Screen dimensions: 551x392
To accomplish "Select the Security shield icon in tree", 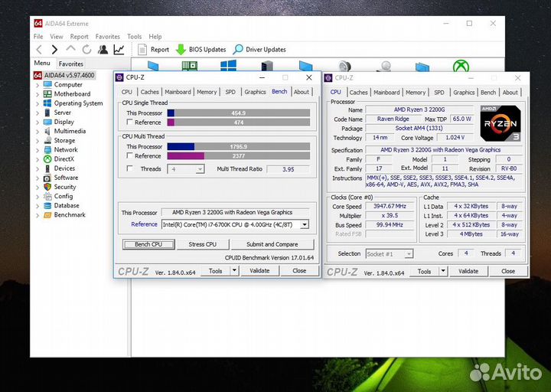I will [47, 187].
